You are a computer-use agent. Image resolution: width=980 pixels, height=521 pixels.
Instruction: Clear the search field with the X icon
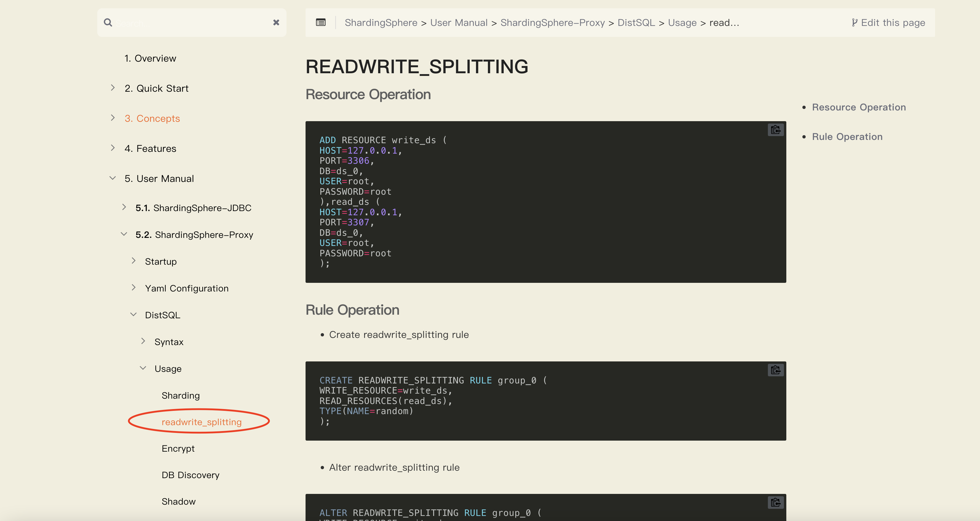tap(276, 22)
